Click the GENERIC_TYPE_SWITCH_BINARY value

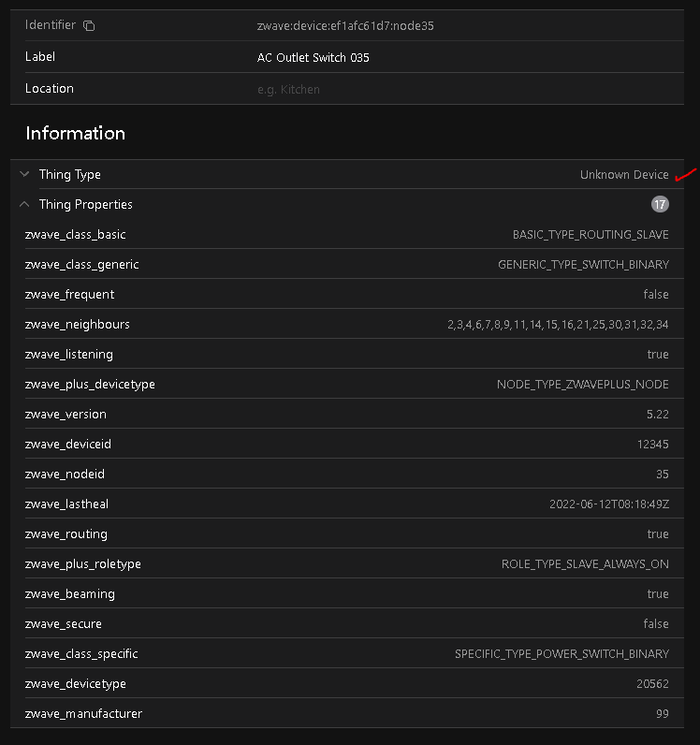tap(583, 265)
